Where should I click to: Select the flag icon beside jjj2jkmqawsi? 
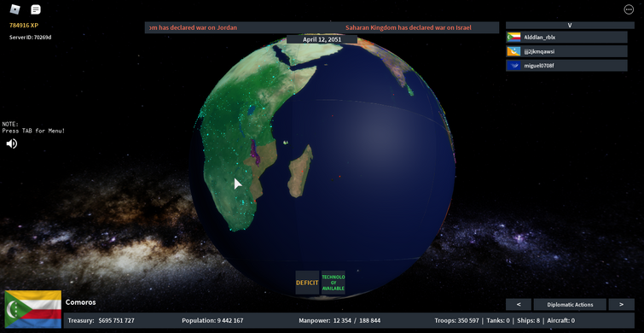click(513, 51)
